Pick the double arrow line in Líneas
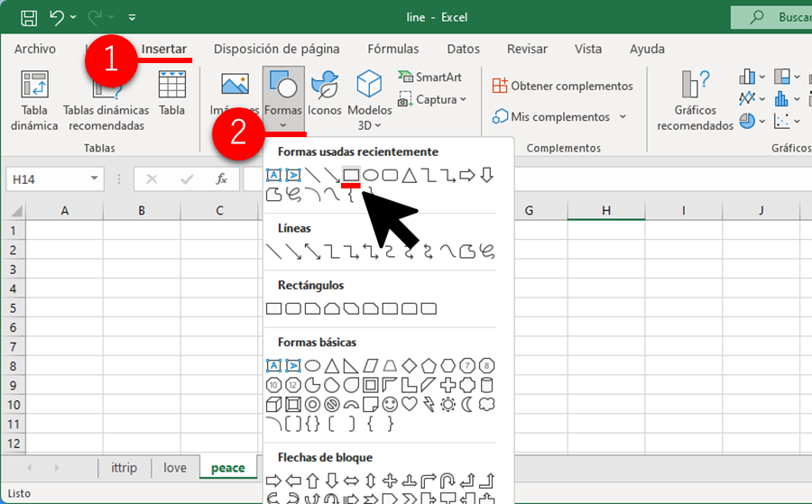The height and width of the screenshot is (504, 812). point(313,252)
